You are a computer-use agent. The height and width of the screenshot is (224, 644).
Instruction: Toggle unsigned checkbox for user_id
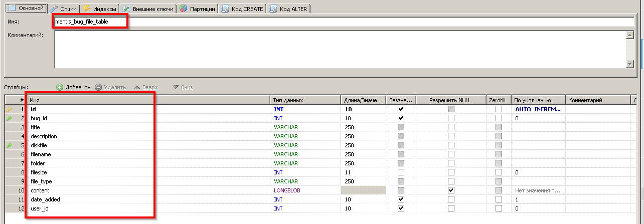click(401, 208)
